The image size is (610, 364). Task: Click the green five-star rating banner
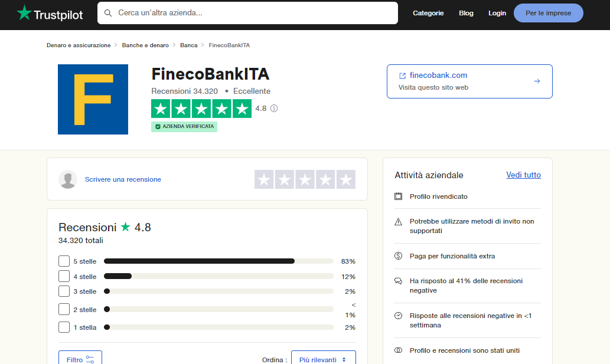pyautogui.click(x=201, y=109)
